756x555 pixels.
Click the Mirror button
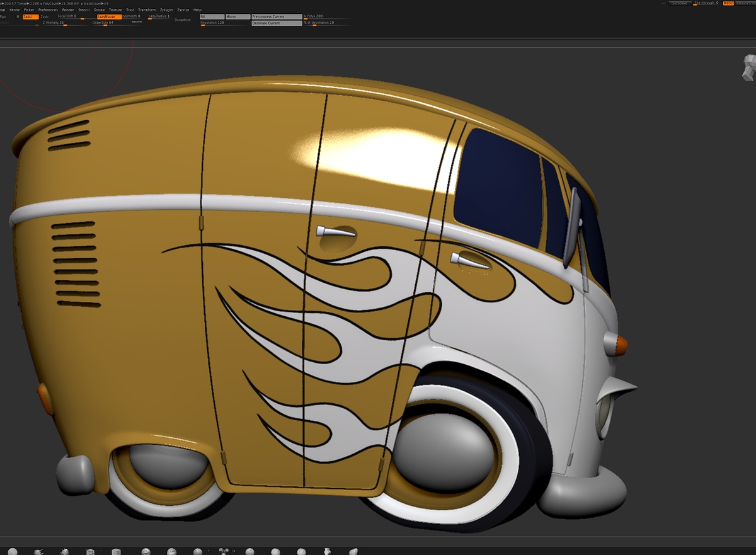238,16
